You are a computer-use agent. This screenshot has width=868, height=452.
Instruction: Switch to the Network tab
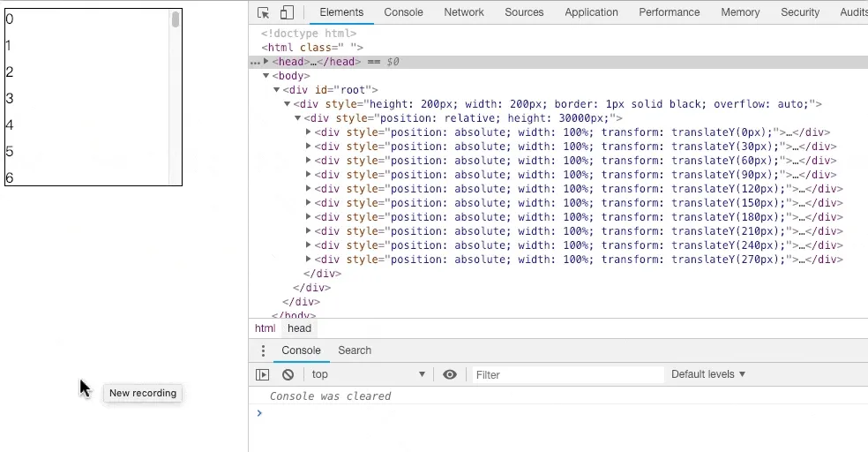click(x=464, y=12)
